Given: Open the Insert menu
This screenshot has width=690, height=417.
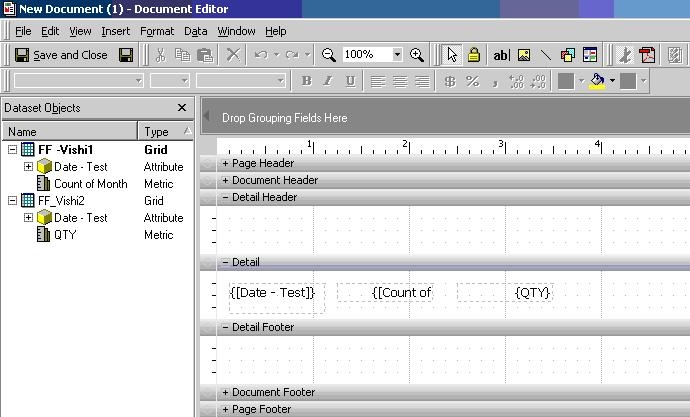Looking at the screenshot, I should [x=116, y=31].
